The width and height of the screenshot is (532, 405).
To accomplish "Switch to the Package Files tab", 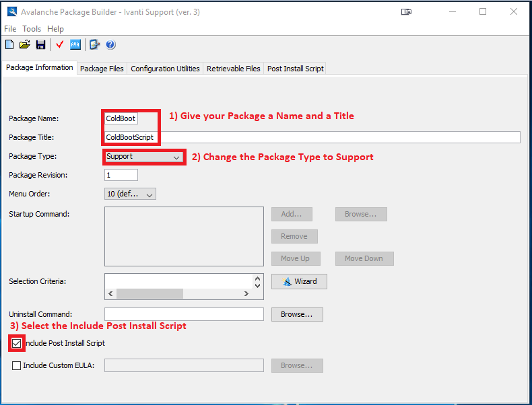I will (102, 69).
